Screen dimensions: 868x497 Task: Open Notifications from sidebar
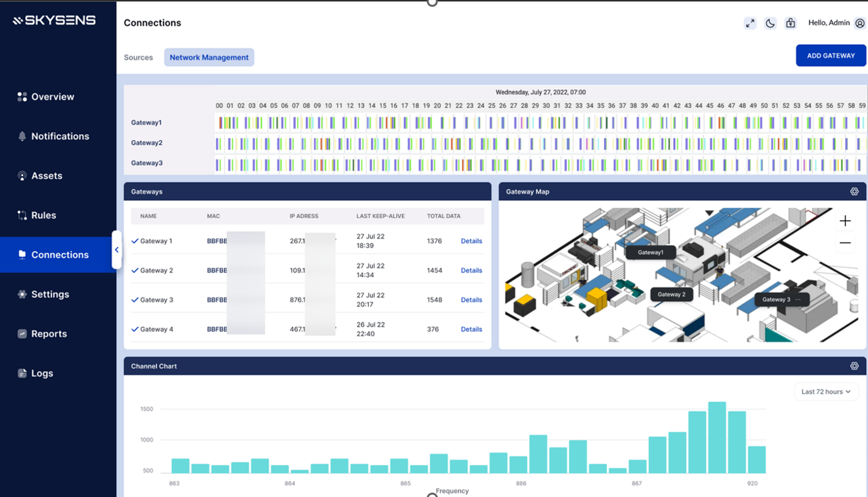point(60,136)
